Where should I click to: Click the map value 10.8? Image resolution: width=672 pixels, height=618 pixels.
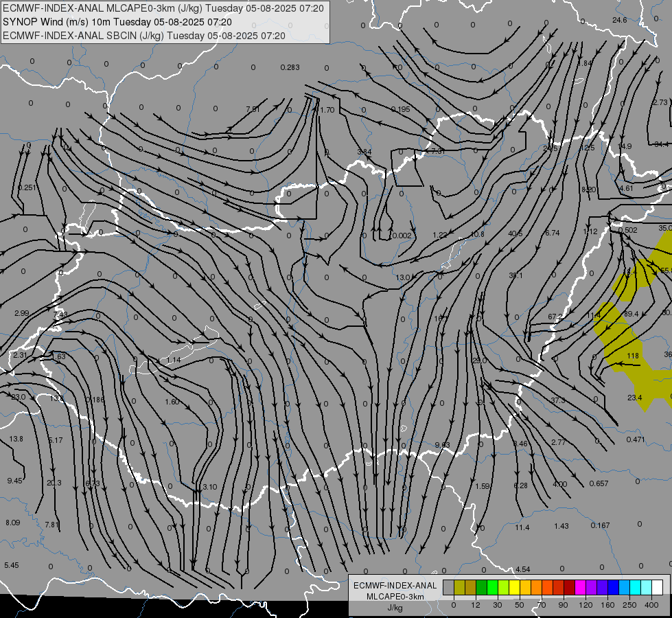pyautogui.click(x=478, y=234)
